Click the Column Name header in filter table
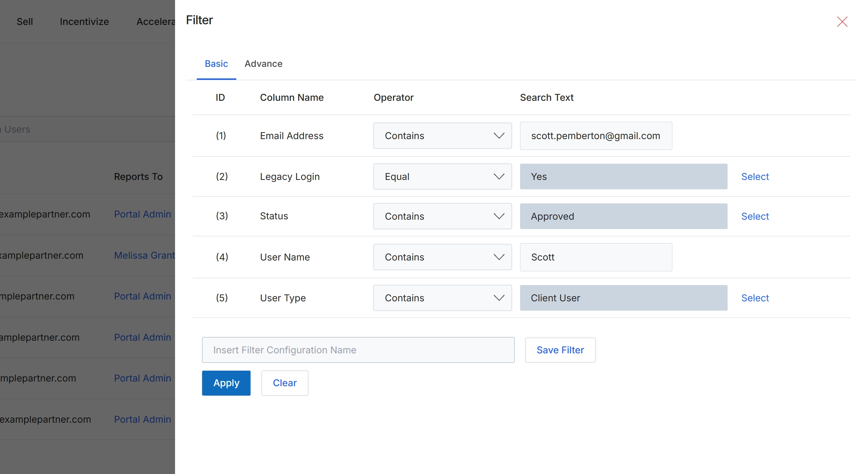Screen dimensions: 868x474 click(x=292, y=97)
